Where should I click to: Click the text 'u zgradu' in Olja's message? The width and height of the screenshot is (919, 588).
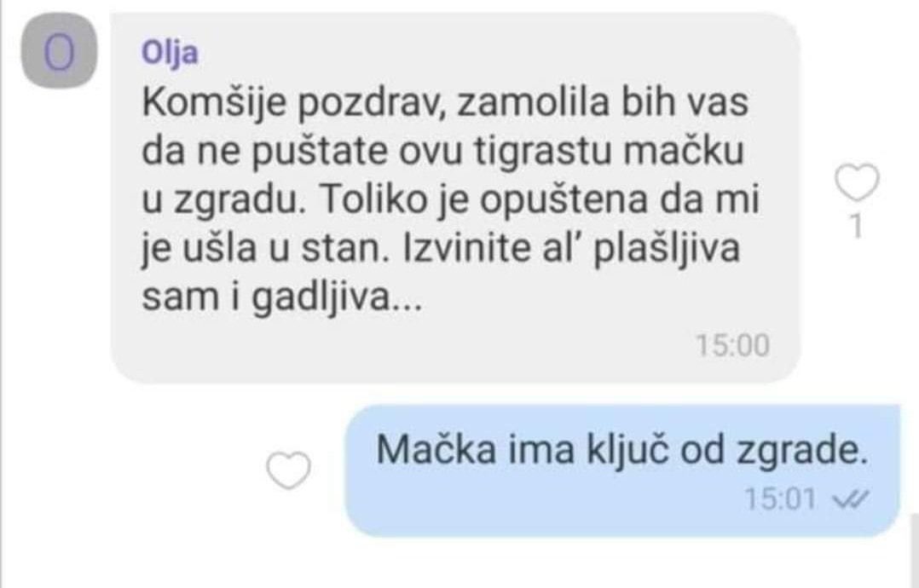point(224,201)
